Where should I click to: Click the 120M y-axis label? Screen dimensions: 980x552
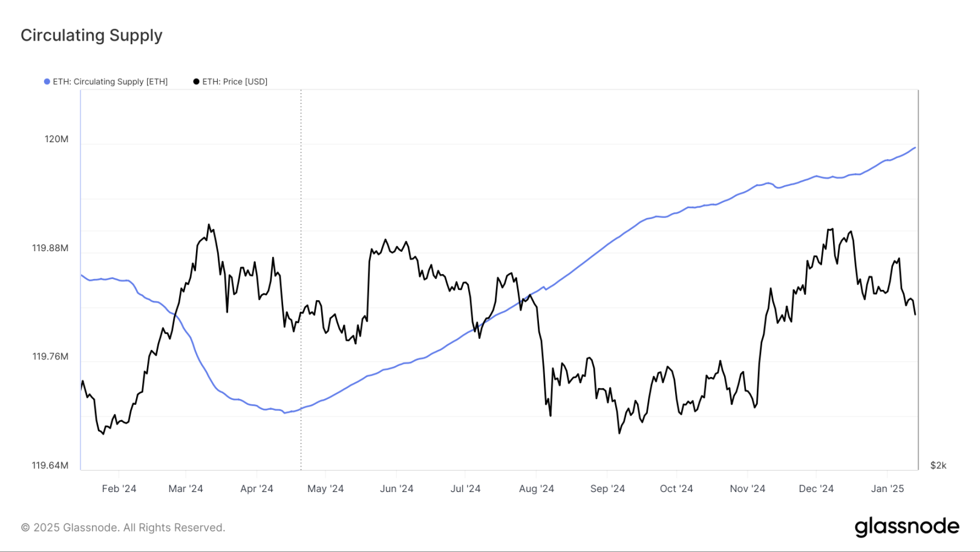coord(56,139)
